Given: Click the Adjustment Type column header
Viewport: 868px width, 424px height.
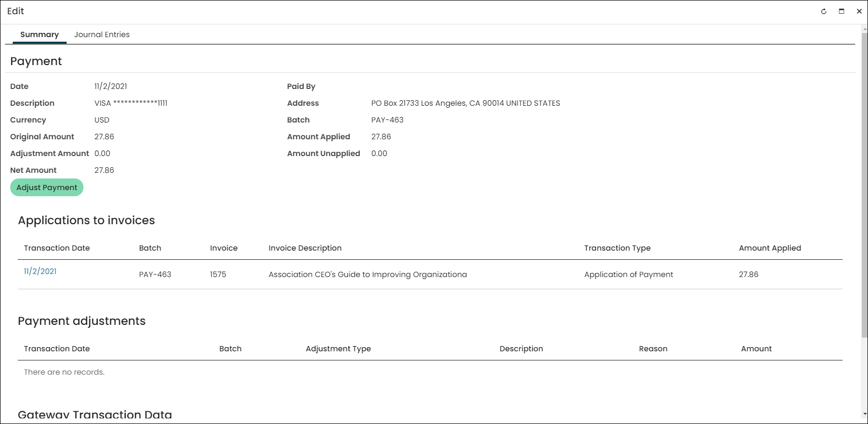Looking at the screenshot, I should (338, 349).
